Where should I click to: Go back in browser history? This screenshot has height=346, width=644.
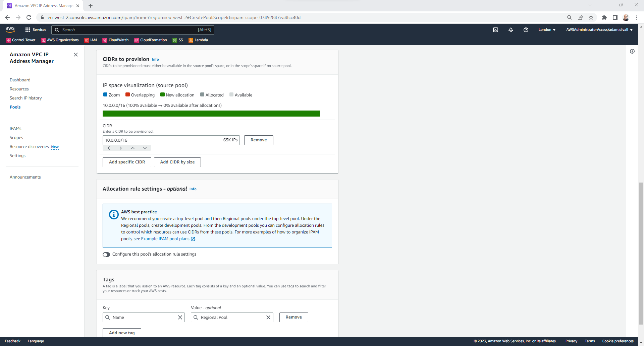7,17
